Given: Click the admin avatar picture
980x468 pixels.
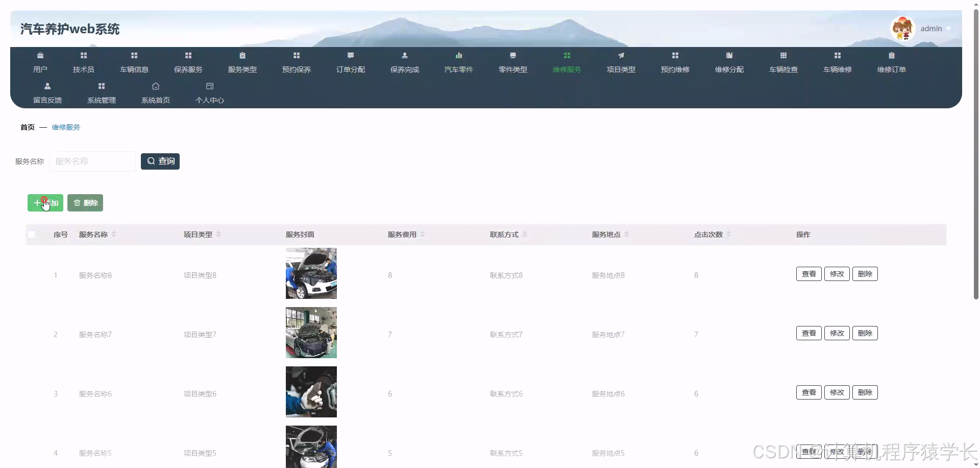Looking at the screenshot, I should [902, 28].
